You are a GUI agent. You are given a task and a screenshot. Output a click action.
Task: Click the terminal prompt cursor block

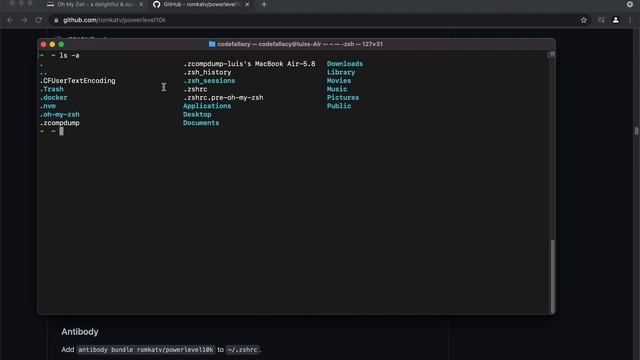62,131
